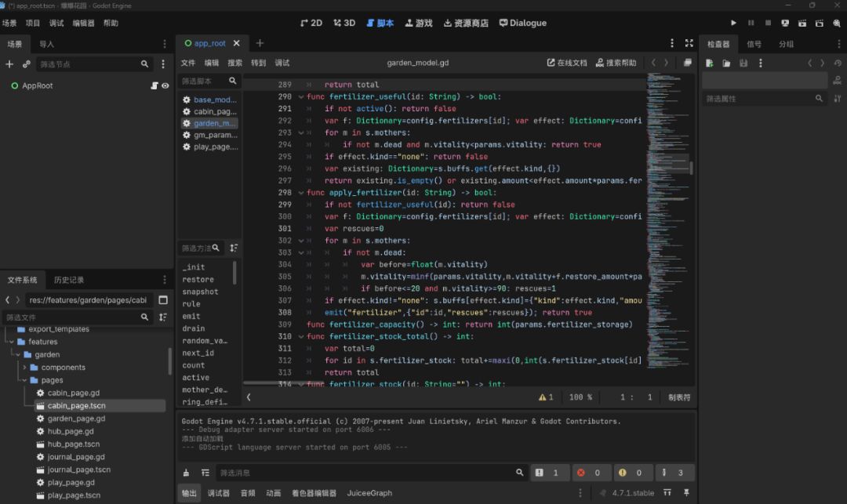Click the sort files icon in the file system dock

click(162, 317)
